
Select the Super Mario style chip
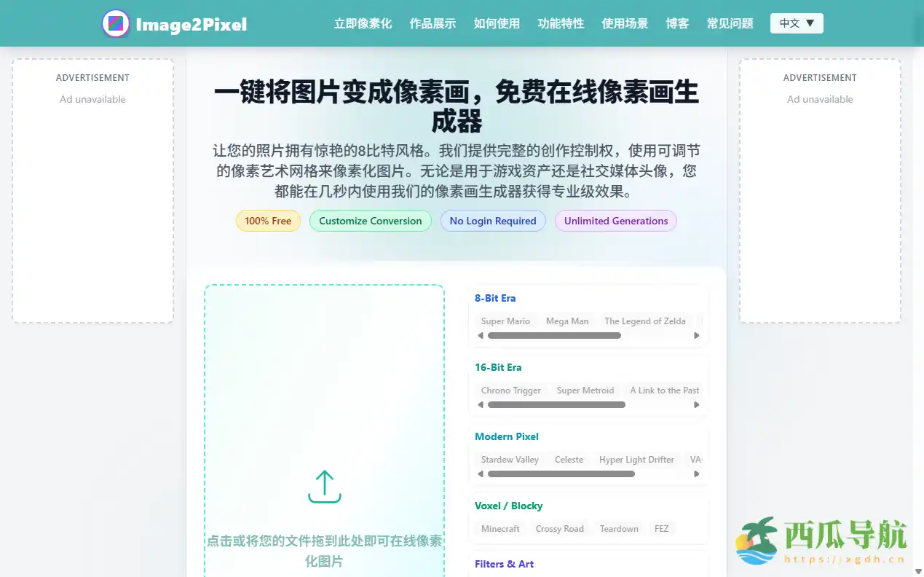coord(505,321)
